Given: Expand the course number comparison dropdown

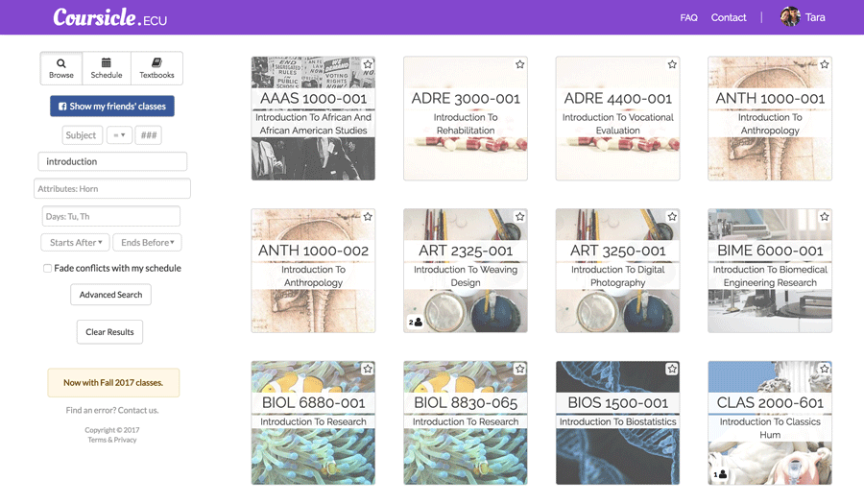Looking at the screenshot, I should coord(119,135).
